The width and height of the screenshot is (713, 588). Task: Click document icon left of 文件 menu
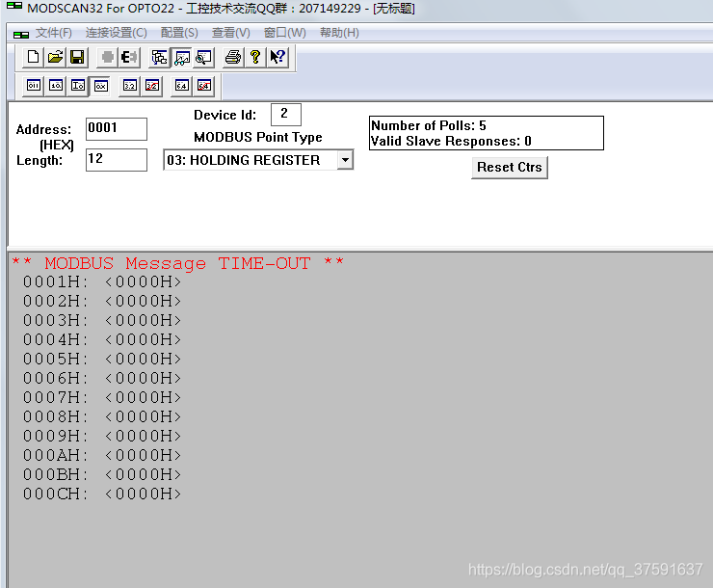pos(21,34)
